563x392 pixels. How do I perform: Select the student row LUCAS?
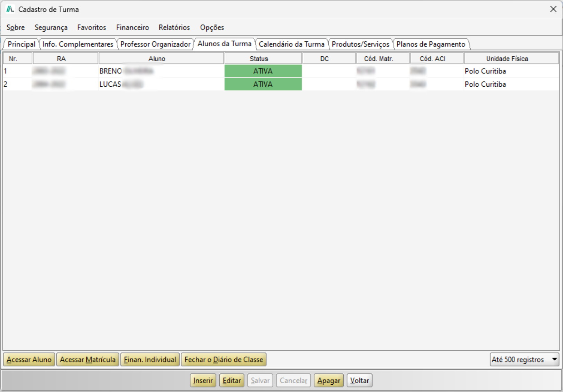pos(281,84)
